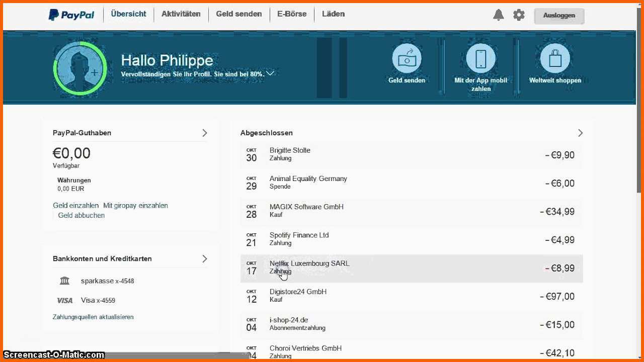644x362 pixels.
Task: Open the E-Börse menu item
Action: point(292,14)
